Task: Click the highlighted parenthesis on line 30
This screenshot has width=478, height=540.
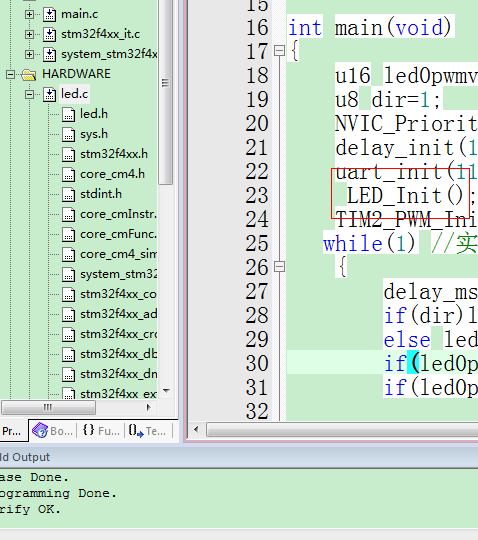Action: pos(413,363)
